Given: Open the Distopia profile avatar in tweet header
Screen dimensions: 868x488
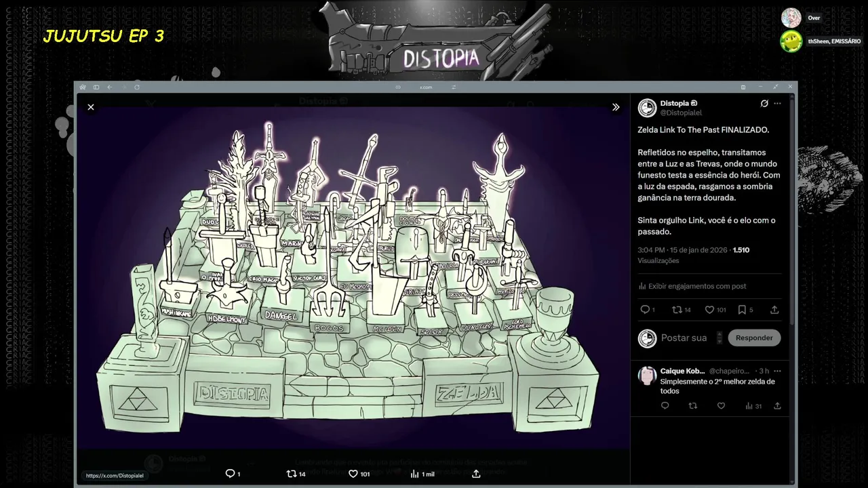Looking at the screenshot, I should 647,108.
